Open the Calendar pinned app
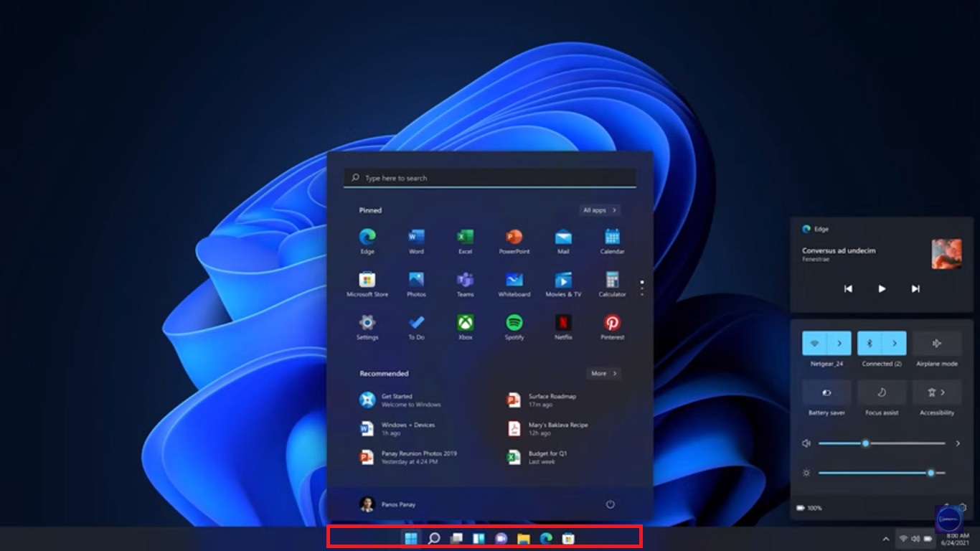The height and width of the screenshot is (551, 980). coord(612,241)
